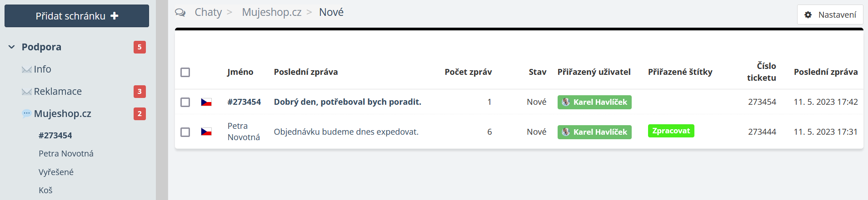The width and height of the screenshot is (868, 200).
Task: Select Mujeshop.cz in the breadcrumb
Action: click(x=271, y=12)
